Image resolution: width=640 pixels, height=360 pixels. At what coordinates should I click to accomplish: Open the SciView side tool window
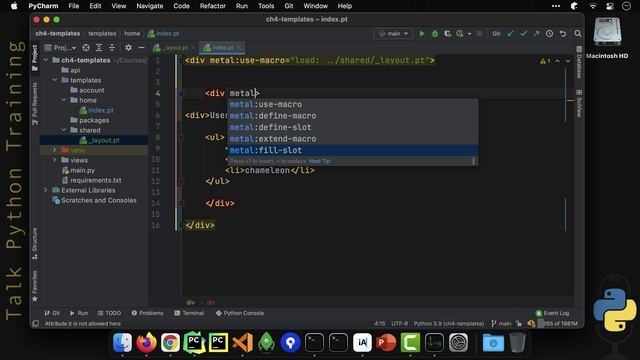click(x=579, y=104)
